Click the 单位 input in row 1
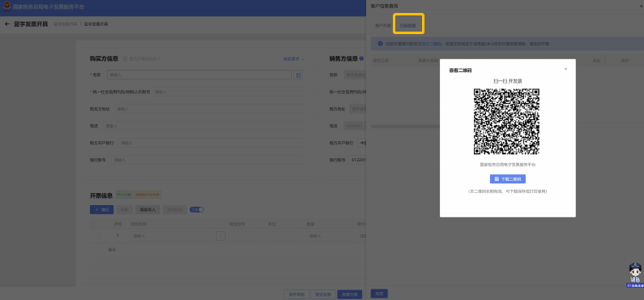Screen dimensions: 644x300 (x=285, y=236)
